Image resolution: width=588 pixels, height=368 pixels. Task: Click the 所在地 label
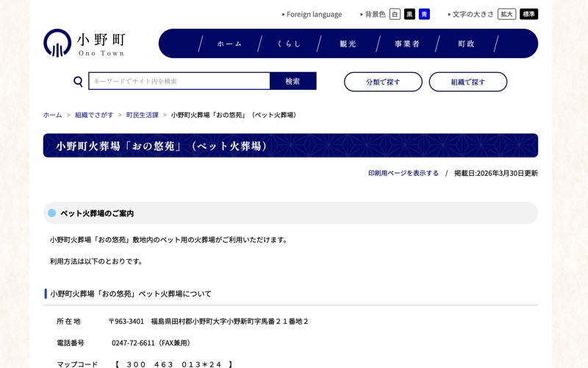pos(68,322)
